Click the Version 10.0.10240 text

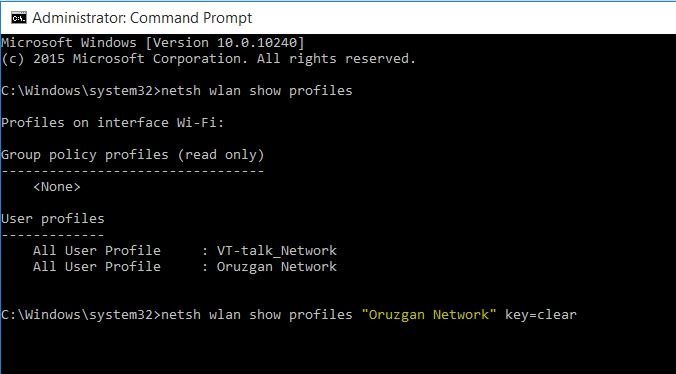click(228, 43)
